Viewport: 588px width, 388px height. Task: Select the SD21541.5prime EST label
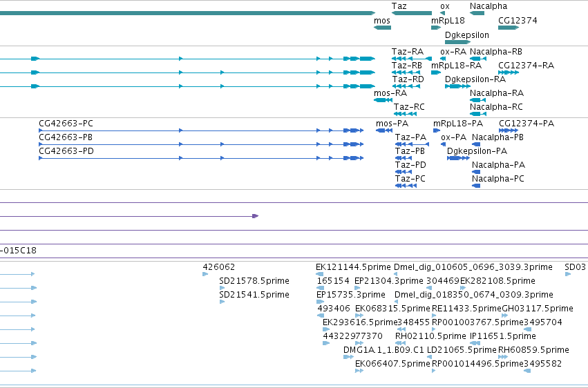click(254, 295)
